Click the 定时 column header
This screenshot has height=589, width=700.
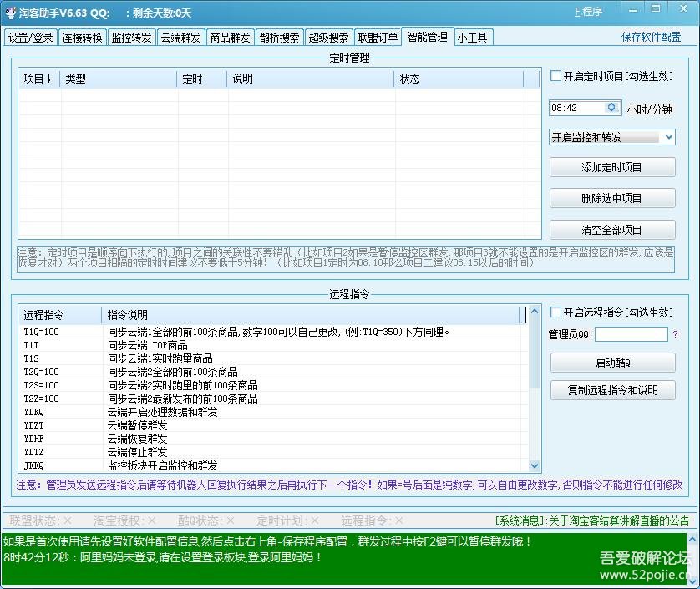pyautogui.click(x=202, y=79)
